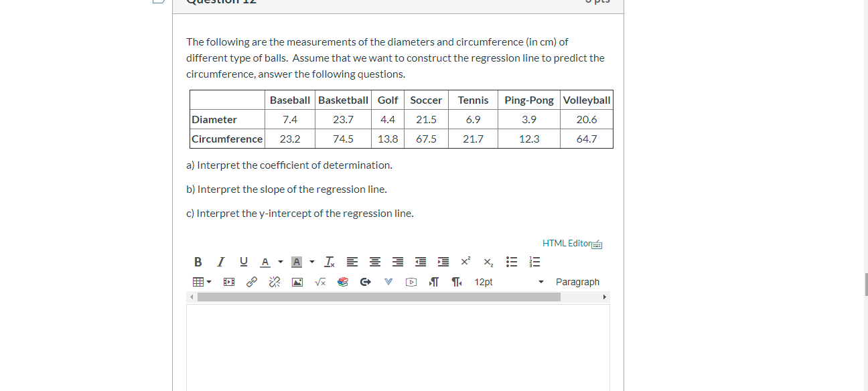Click inside the answer text box

(398, 345)
